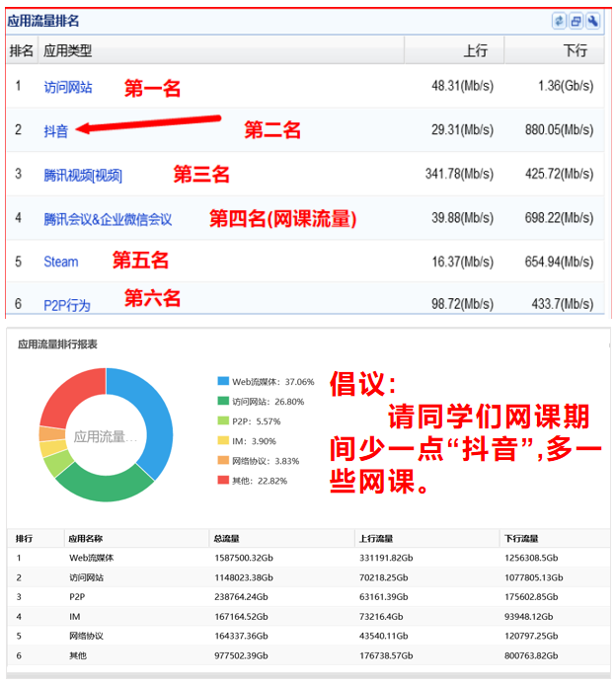Open 腾讯视频[视频] traffic details
The width and height of the screenshot is (616, 685).
(x=83, y=175)
